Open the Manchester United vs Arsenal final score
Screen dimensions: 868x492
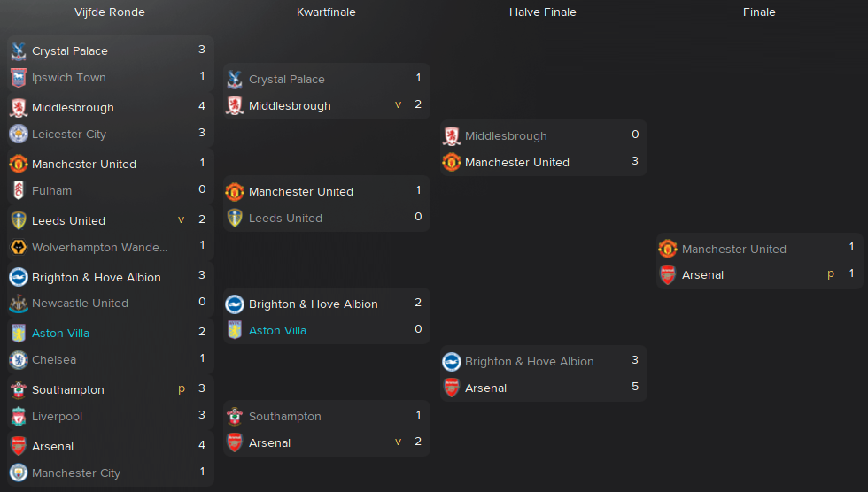coord(851,260)
